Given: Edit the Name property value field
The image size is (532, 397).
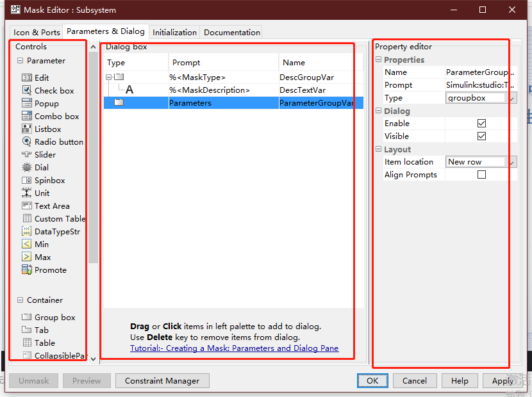Looking at the screenshot, I should click(481, 72).
